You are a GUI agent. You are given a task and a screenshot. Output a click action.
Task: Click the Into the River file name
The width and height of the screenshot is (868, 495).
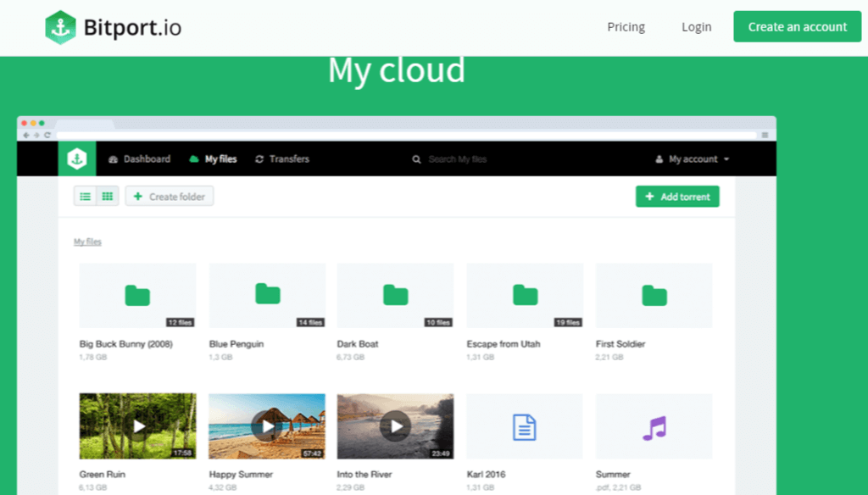[x=364, y=475]
